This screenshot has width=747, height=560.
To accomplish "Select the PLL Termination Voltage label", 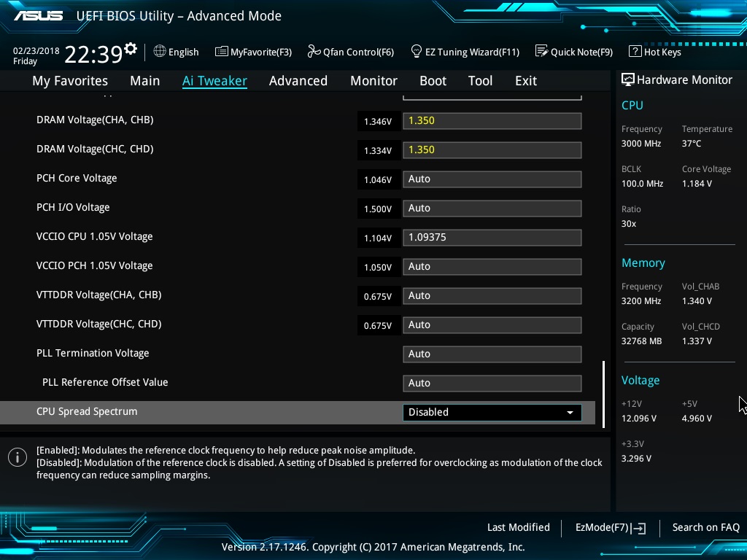I will click(x=93, y=354).
